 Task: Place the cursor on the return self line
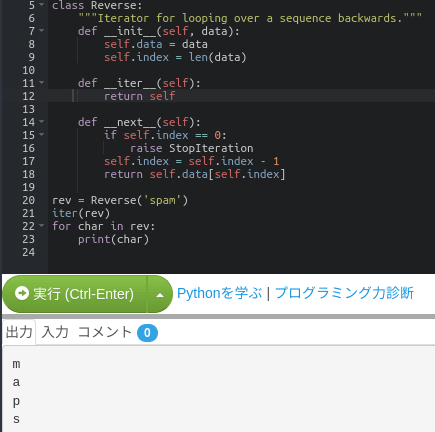point(139,96)
